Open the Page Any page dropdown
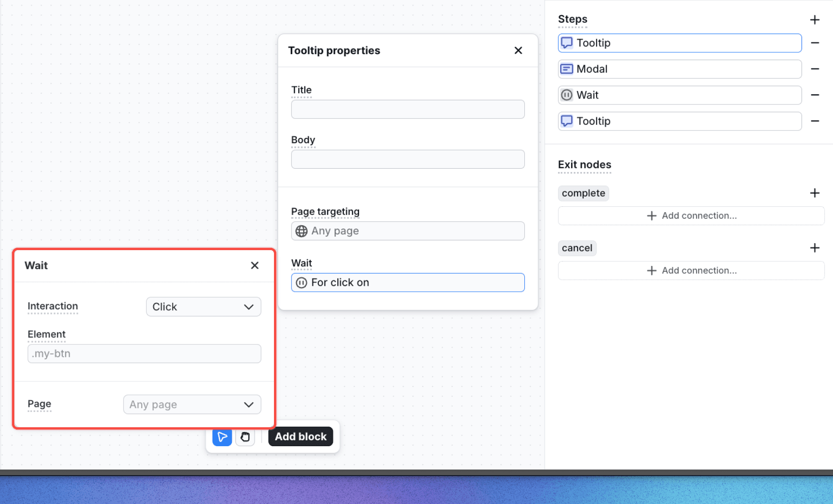The height and width of the screenshot is (504, 833). click(192, 405)
